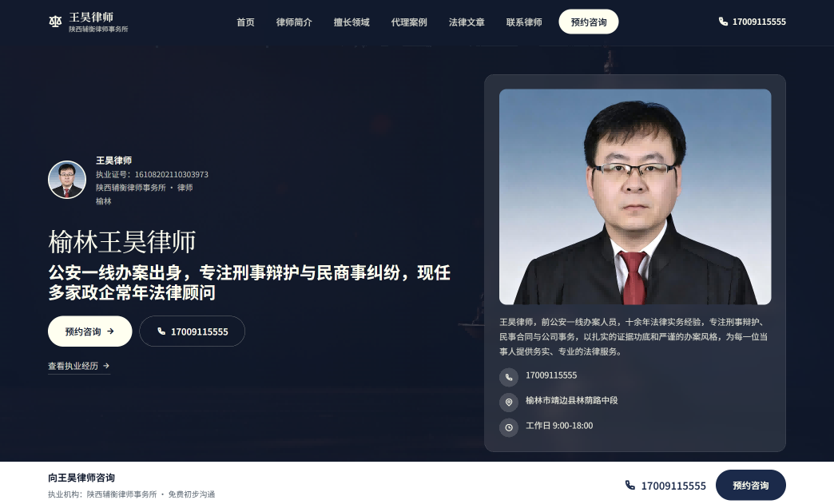Click the phone icon in header
This screenshot has width=834, height=504.
point(723,22)
